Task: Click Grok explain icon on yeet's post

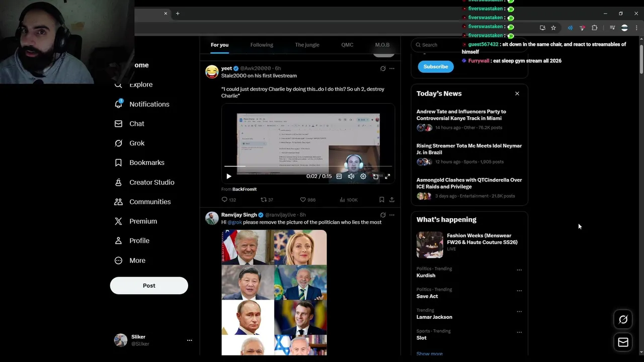Action: [383, 68]
